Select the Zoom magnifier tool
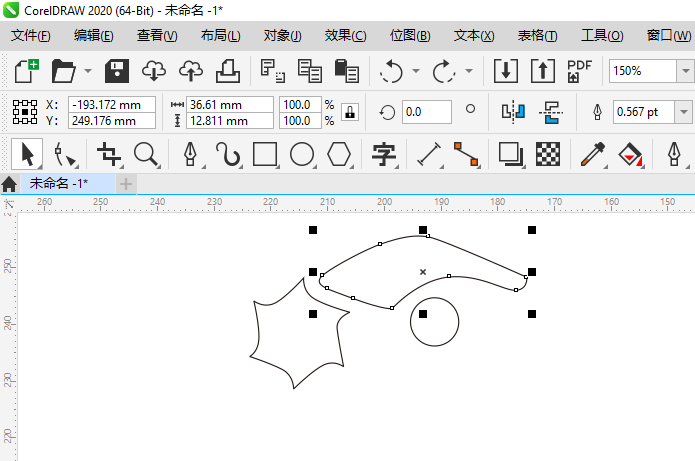 tap(146, 154)
